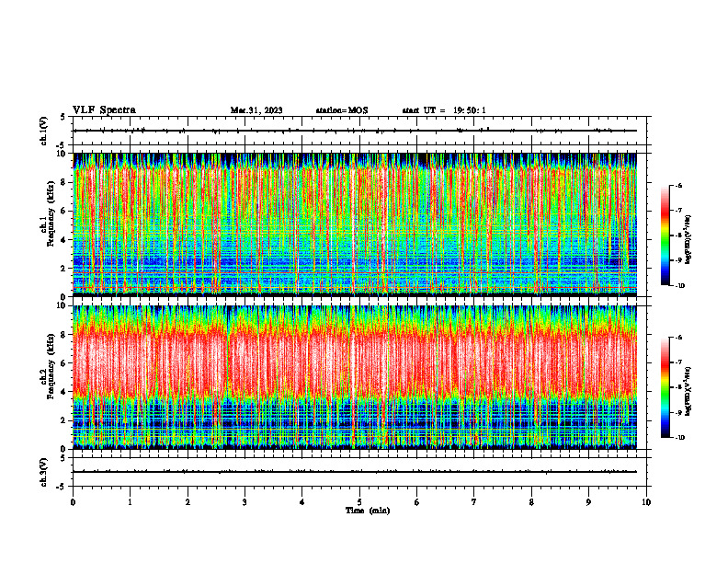Click time axis tick label "0"
728x563 pixels.
[73, 502]
